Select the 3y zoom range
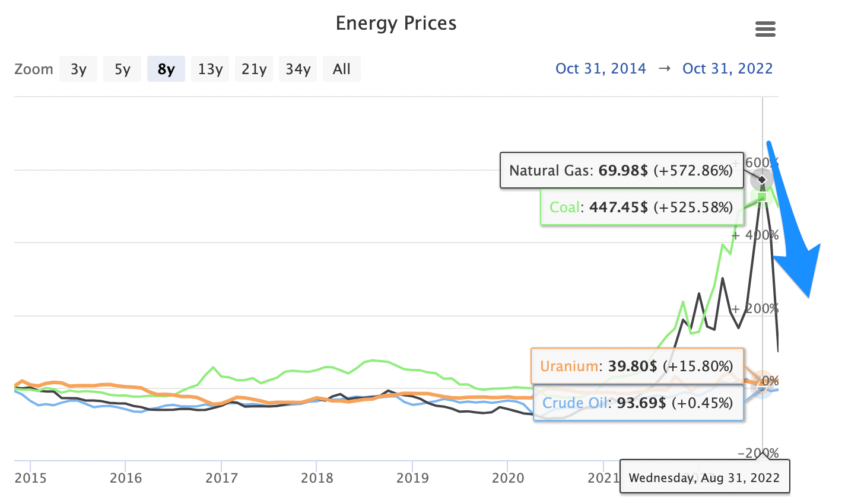This screenshot has height=504, width=845. point(78,69)
